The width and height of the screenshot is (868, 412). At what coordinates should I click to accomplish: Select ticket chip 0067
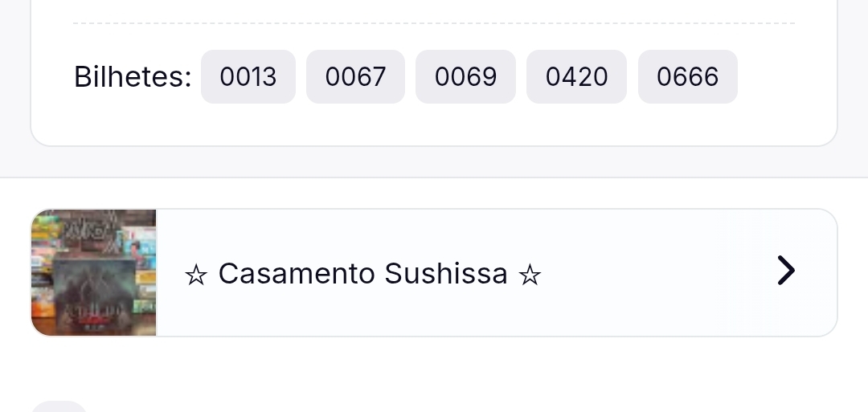[355, 77]
